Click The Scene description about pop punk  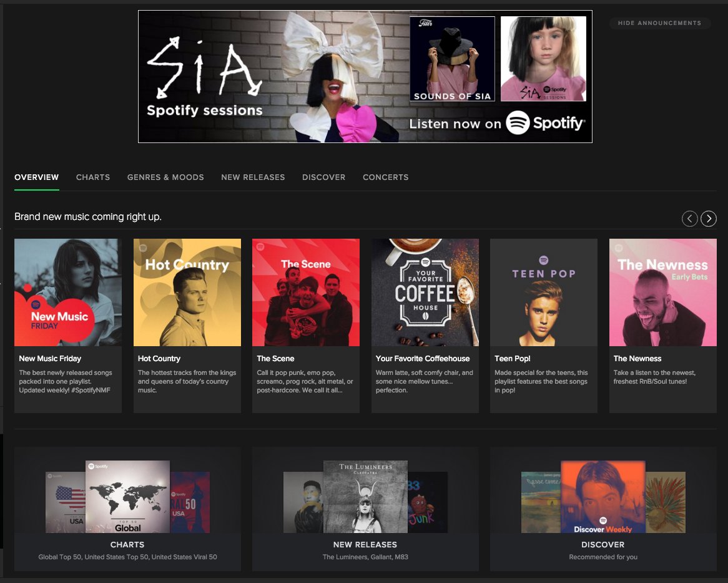point(305,381)
